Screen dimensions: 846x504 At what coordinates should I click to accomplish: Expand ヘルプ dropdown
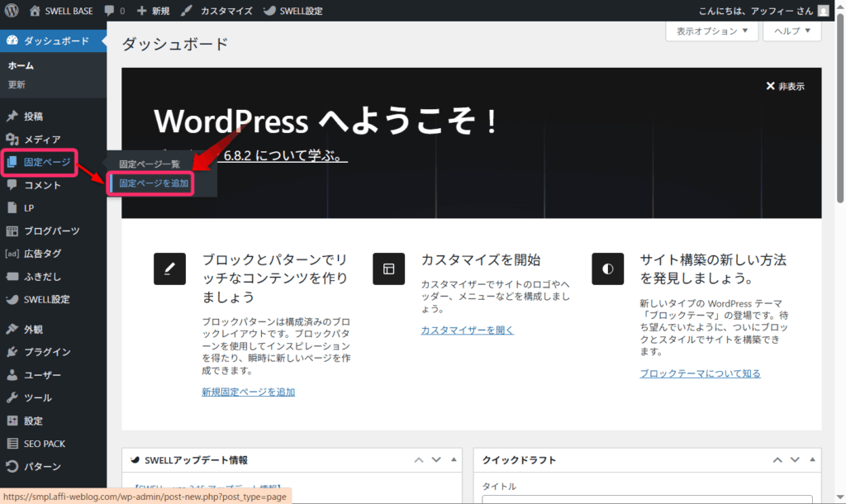point(792,31)
